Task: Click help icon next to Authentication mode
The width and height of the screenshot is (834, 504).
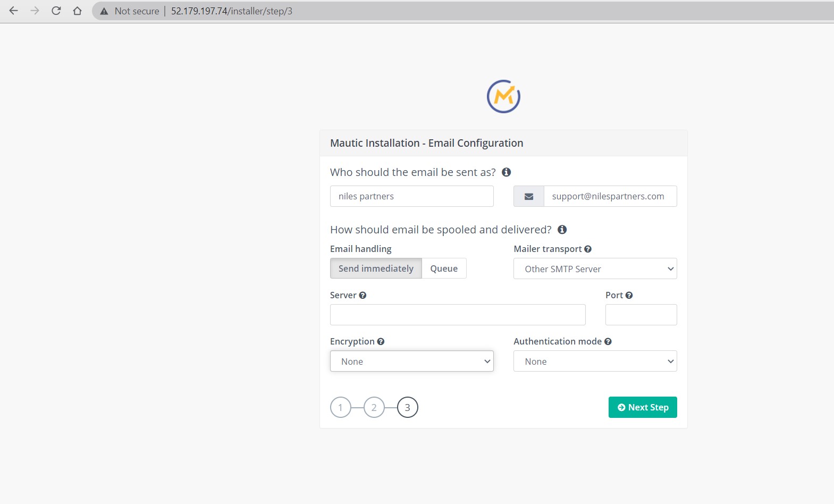Action: point(608,342)
